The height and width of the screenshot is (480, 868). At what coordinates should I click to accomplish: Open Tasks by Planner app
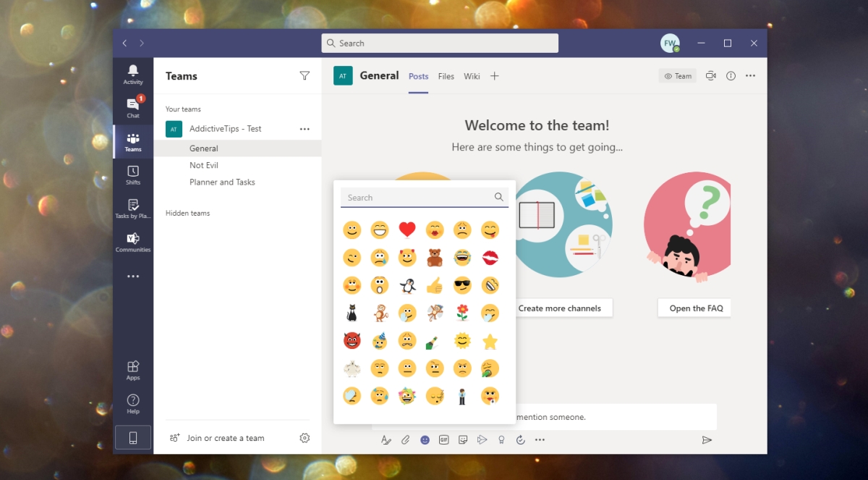133,209
